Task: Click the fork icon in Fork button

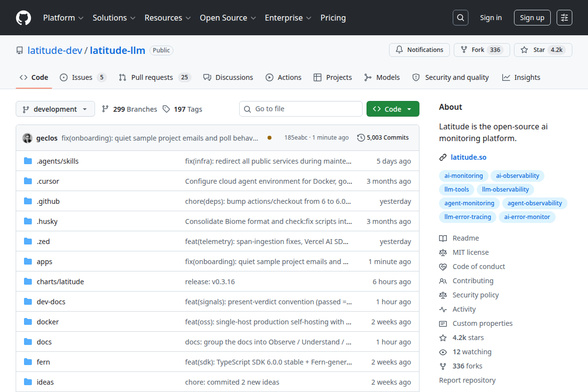Action: [x=464, y=50]
